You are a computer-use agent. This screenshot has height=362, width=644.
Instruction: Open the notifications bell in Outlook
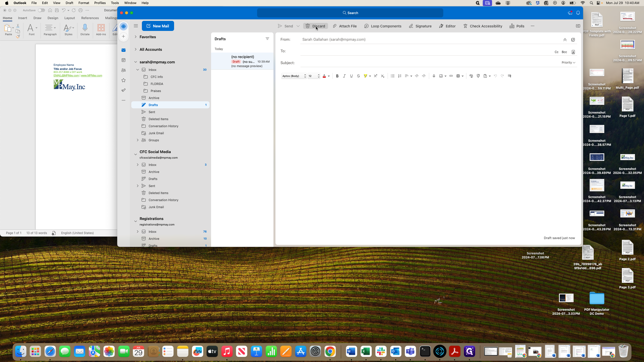[578, 13]
